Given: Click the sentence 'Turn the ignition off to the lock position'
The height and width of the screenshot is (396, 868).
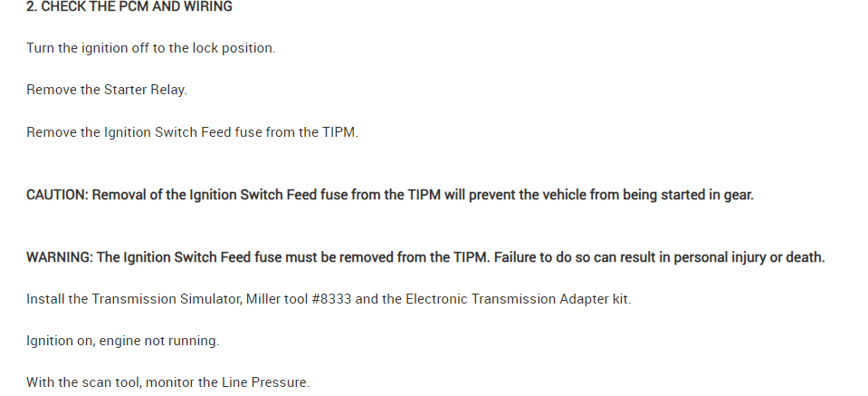Looking at the screenshot, I should click(150, 48).
